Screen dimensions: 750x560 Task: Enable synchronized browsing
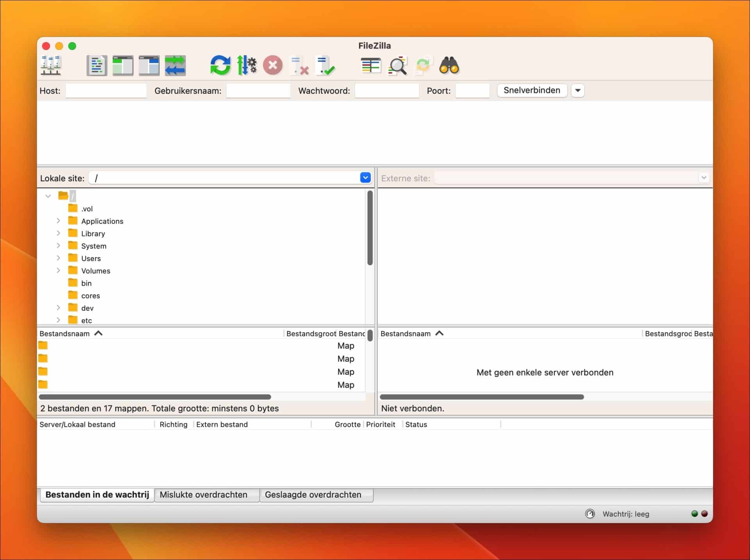pyautogui.click(x=423, y=65)
